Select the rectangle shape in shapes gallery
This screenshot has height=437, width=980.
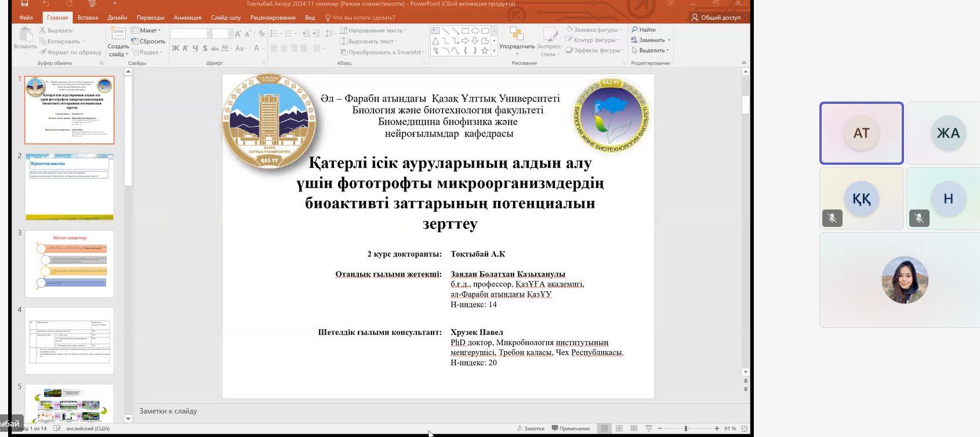pyautogui.click(x=465, y=31)
